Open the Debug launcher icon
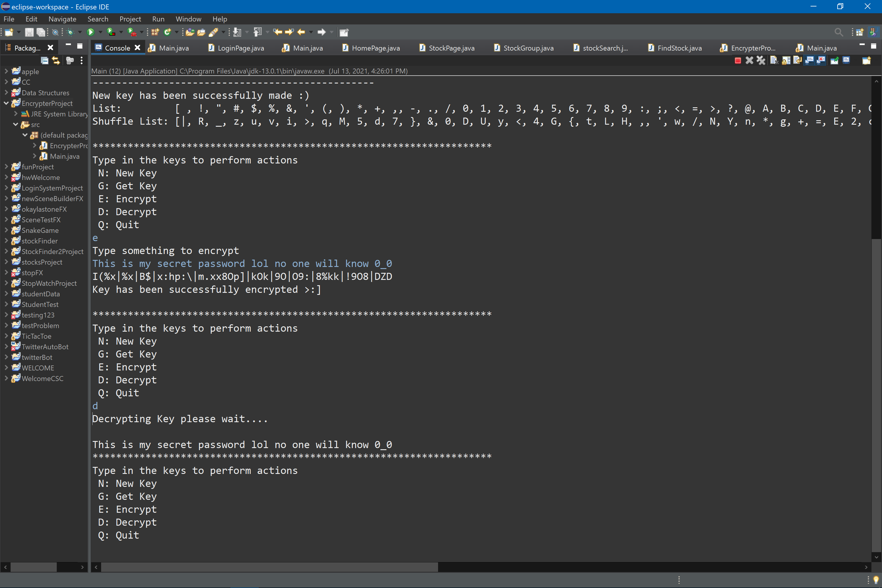Image resolution: width=882 pixels, height=588 pixels. pyautogui.click(x=71, y=32)
